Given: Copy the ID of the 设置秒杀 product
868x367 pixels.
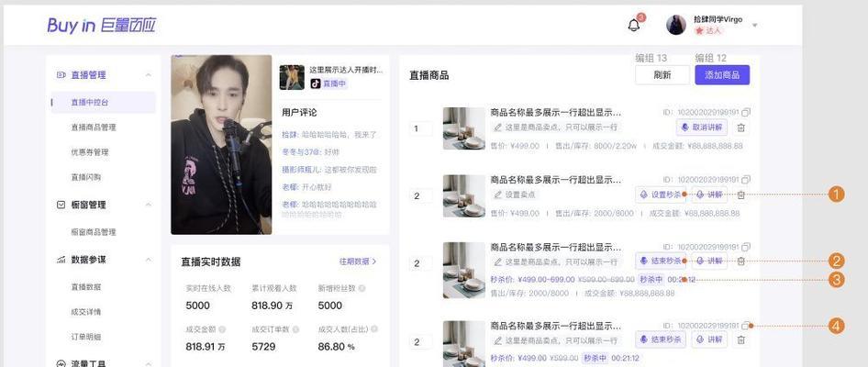Looking at the screenshot, I should pyautogui.click(x=746, y=180).
